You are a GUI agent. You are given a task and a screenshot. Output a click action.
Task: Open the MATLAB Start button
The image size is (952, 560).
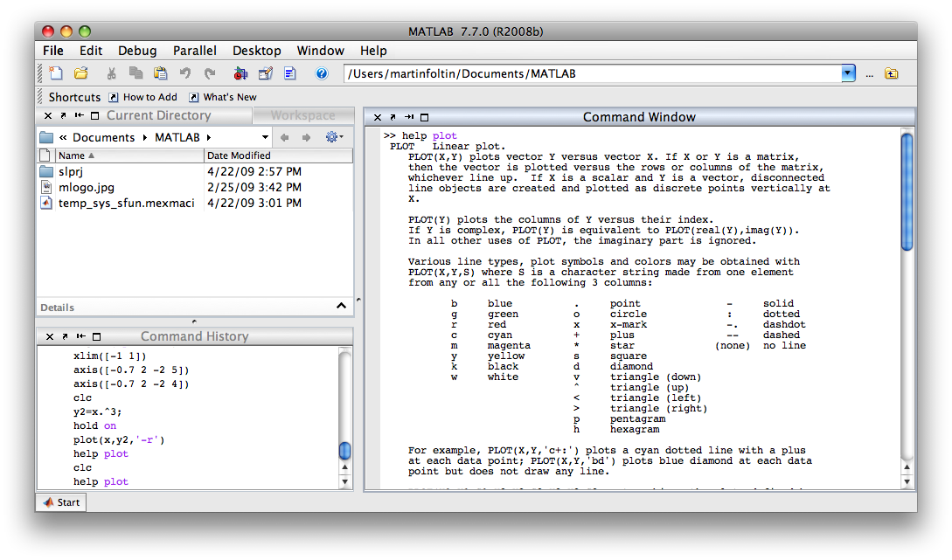click(x=62, y=502)
